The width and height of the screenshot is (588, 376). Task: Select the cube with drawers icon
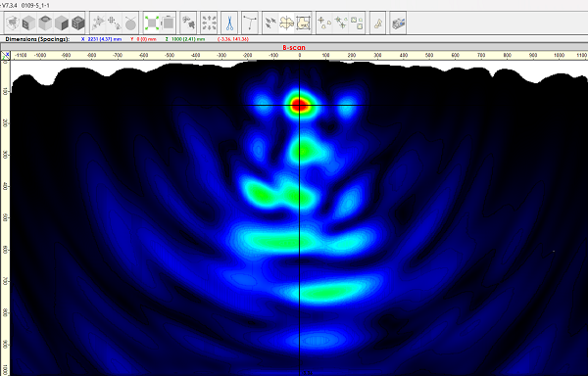[28, 23]
